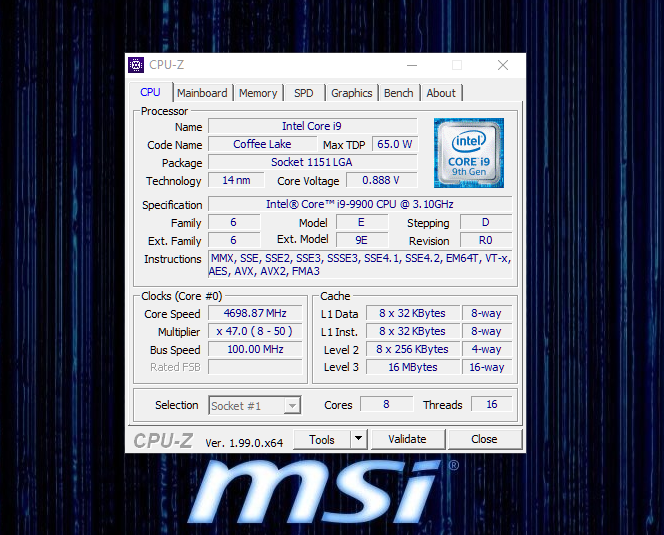The height and width of the screenshot is (535, 664).
Task: Click the L1 Data size '8 x 32 KBytes'
Action: pos(412,313)
